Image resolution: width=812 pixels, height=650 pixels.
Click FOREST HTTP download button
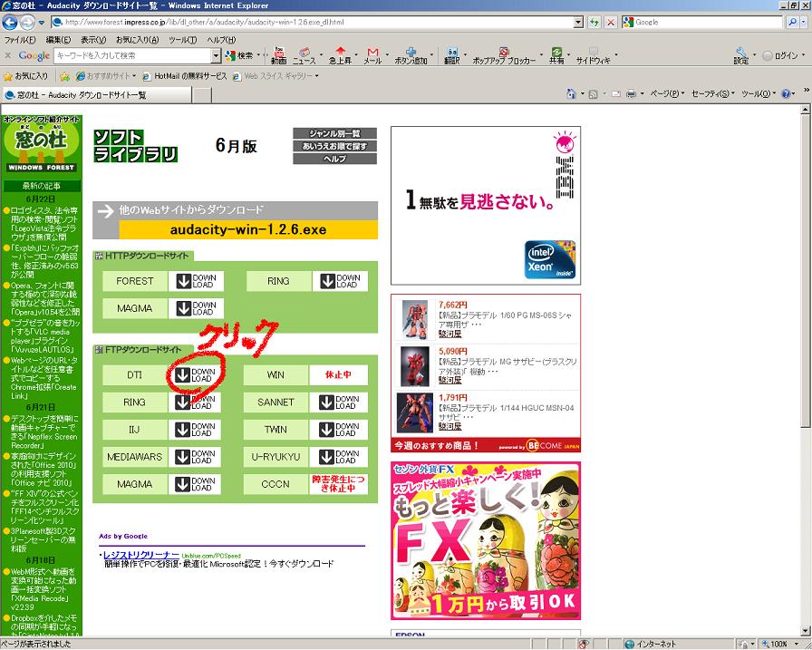click(196, 281)
